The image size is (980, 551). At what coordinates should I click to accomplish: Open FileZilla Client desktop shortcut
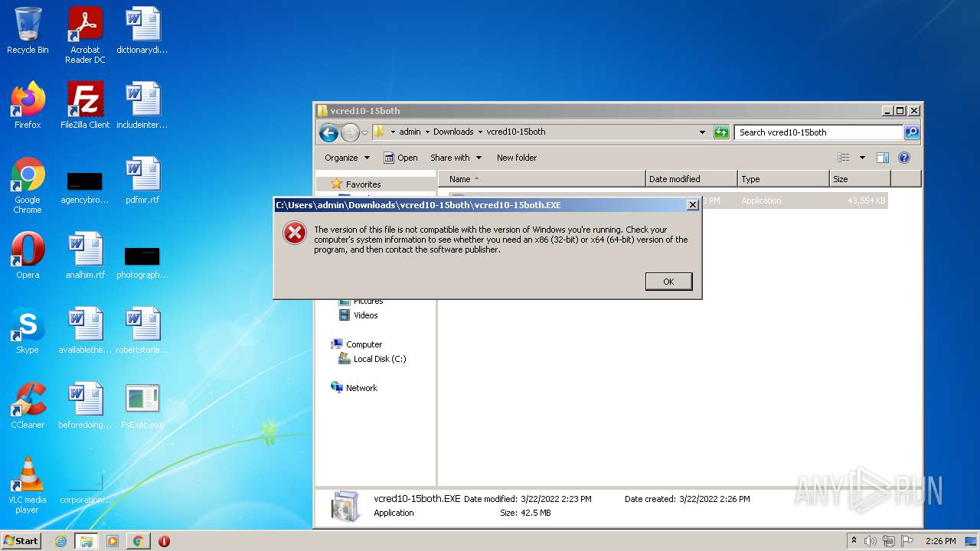(x=85, y=106)
